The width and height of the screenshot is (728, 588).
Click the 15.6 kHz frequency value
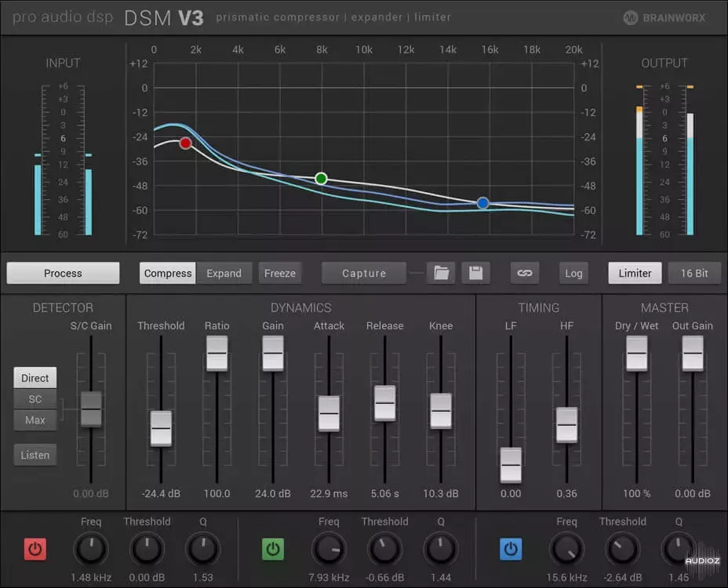click(567, 577)
